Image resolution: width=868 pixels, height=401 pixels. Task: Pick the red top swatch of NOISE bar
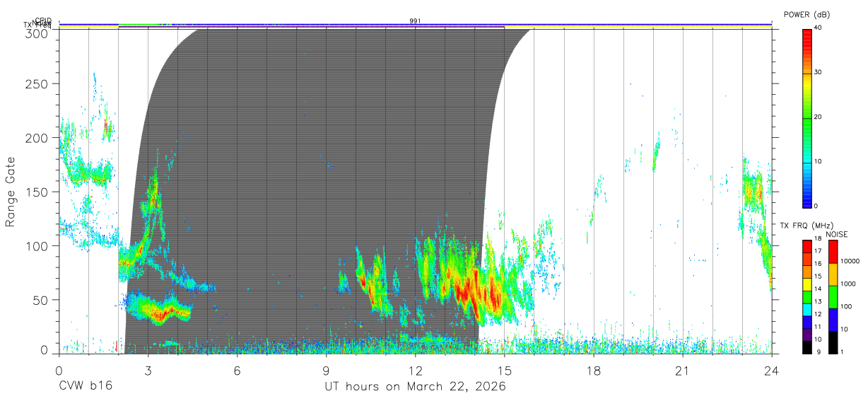(x=833, y=251)
